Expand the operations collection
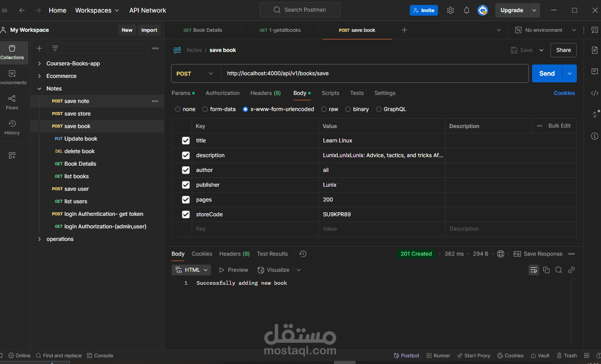Screen dimensions: 601x364 tap(39, 239)
